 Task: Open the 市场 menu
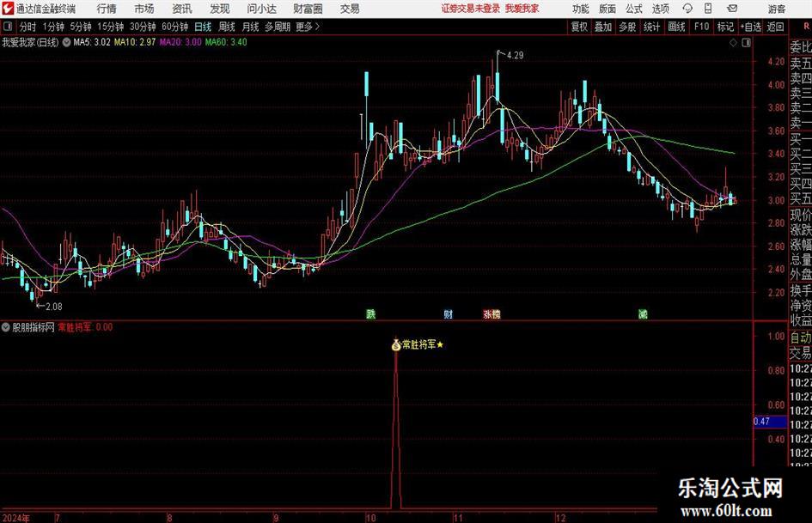click(144, 9)
